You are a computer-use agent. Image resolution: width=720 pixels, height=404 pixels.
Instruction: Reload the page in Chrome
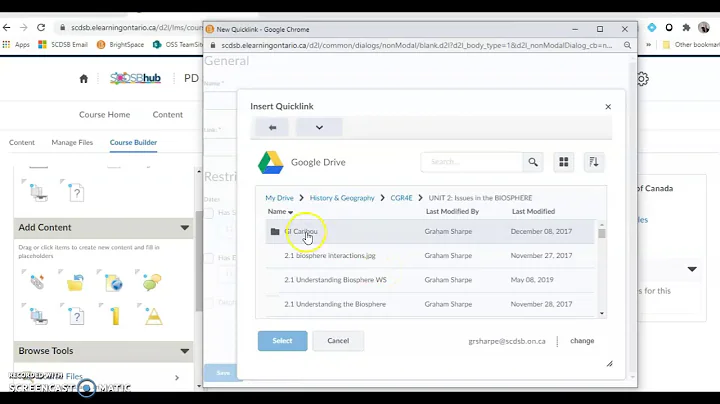(41, 28)
